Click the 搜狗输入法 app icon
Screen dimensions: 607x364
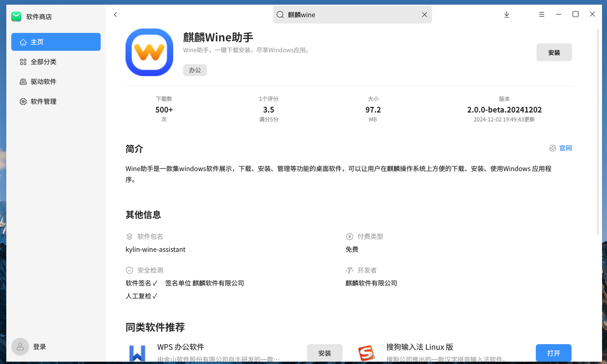point(366,353)
